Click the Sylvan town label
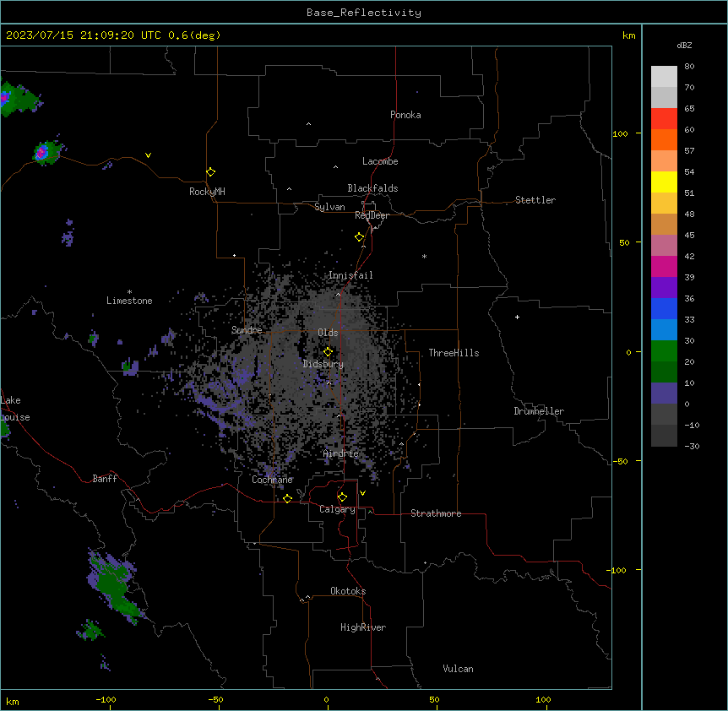 [329, 207]
